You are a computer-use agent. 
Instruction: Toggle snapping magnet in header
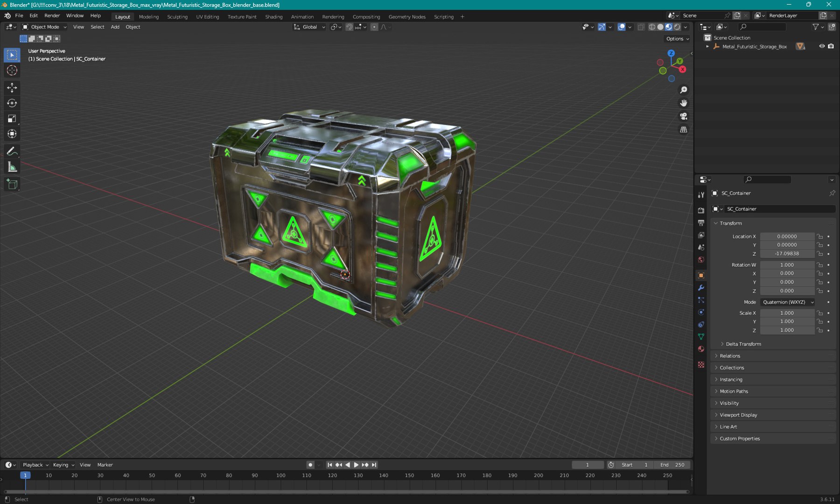[x=349, y=27]
